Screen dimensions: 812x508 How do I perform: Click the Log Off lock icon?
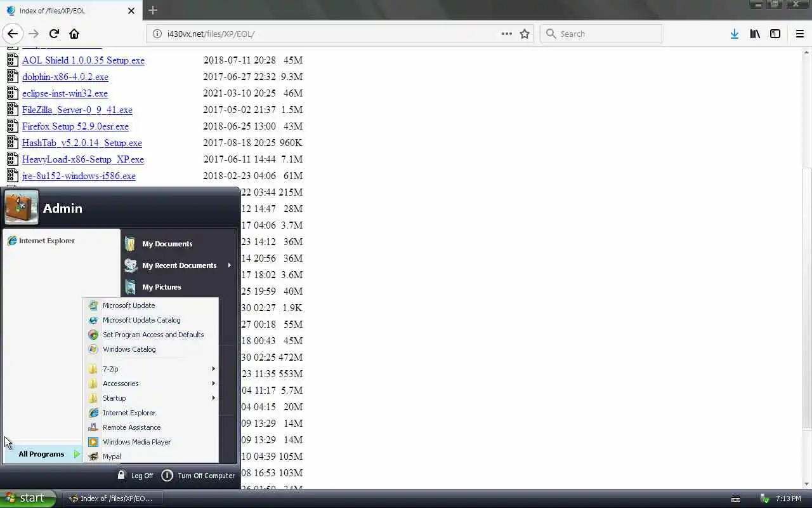point(121,475)
